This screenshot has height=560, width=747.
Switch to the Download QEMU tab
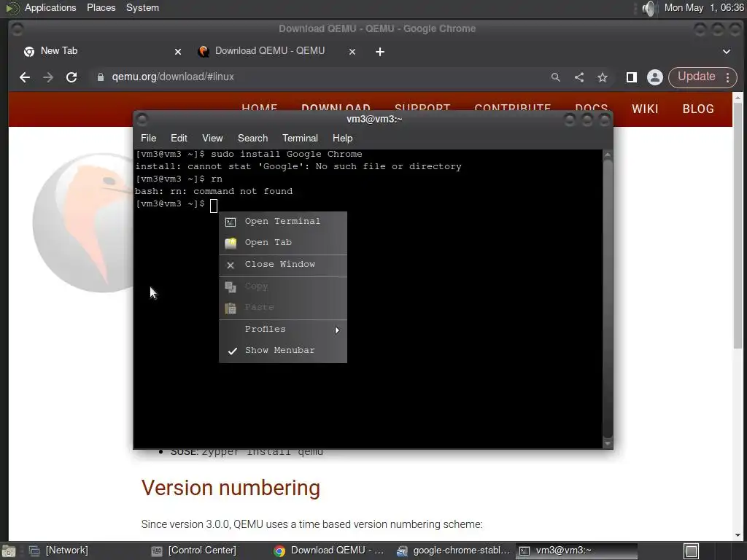tap(276, 51)
